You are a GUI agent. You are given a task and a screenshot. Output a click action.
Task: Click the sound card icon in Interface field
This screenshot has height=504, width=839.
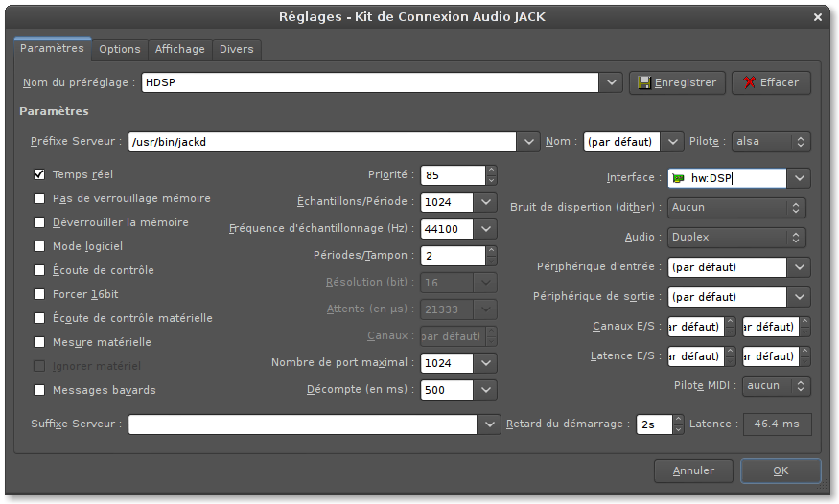(x=679, y=178)
